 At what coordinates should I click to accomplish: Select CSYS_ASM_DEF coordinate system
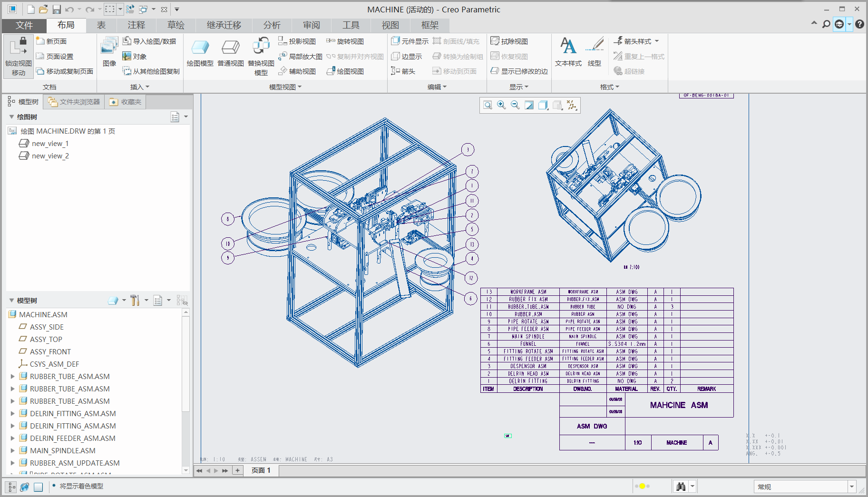49,364
